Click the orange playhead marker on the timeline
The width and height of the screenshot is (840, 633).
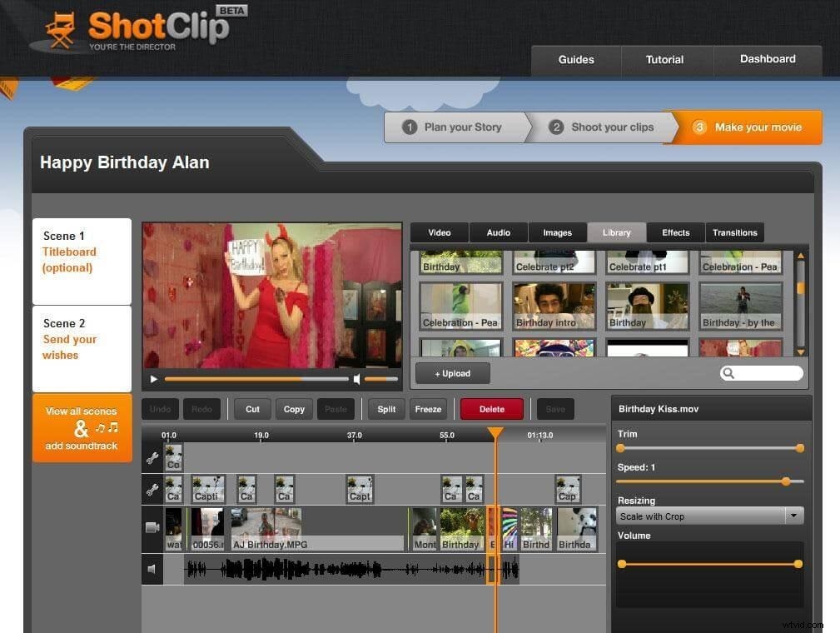496,433
